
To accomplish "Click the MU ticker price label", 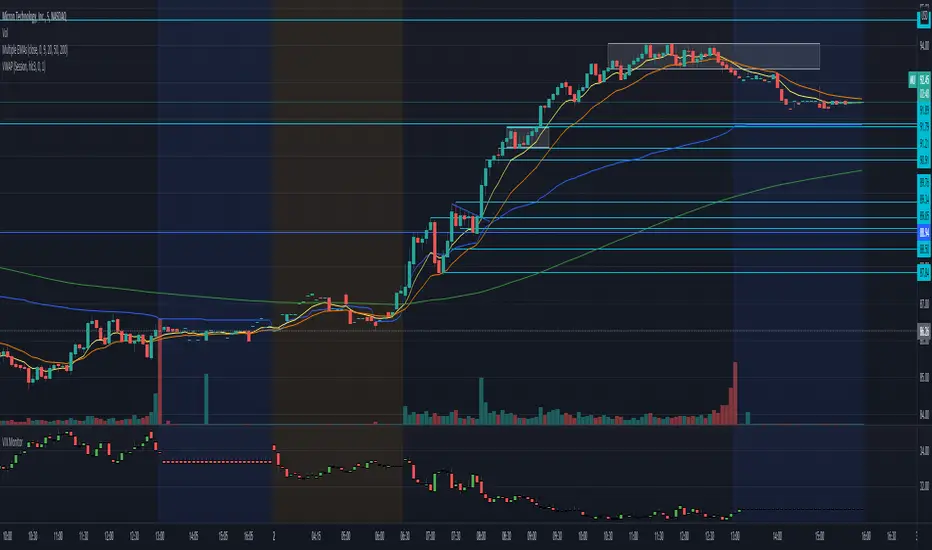I will point(912,80).
